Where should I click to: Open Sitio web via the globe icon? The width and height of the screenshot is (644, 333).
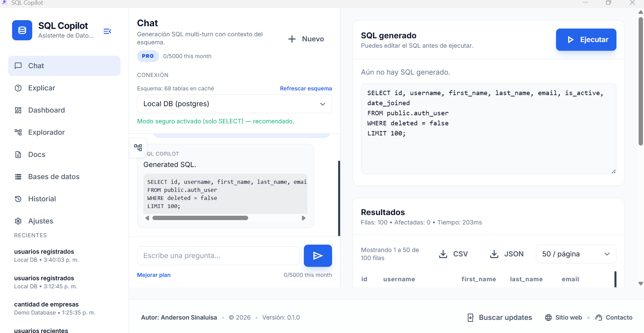(x=548, y=317)
